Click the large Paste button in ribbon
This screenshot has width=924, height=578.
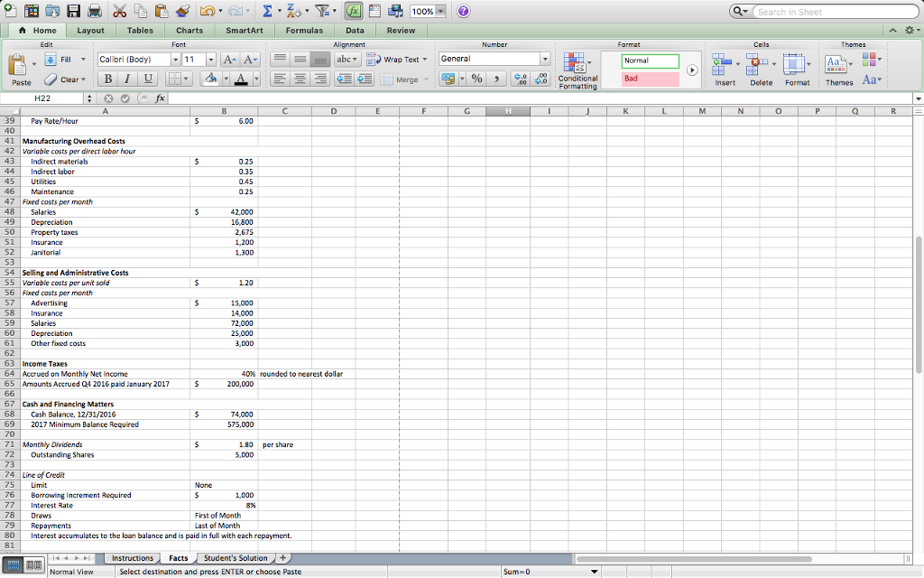(20, 69)
